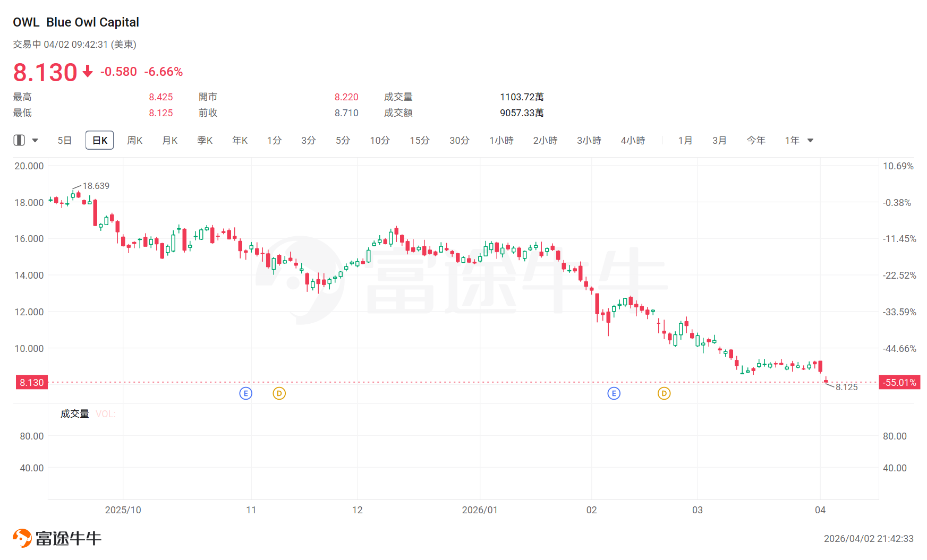This screenshot has height=560, width=927.
Task: Click the 8.130 current price axis label
Action: pyautogui.click(x=32, y=382)
